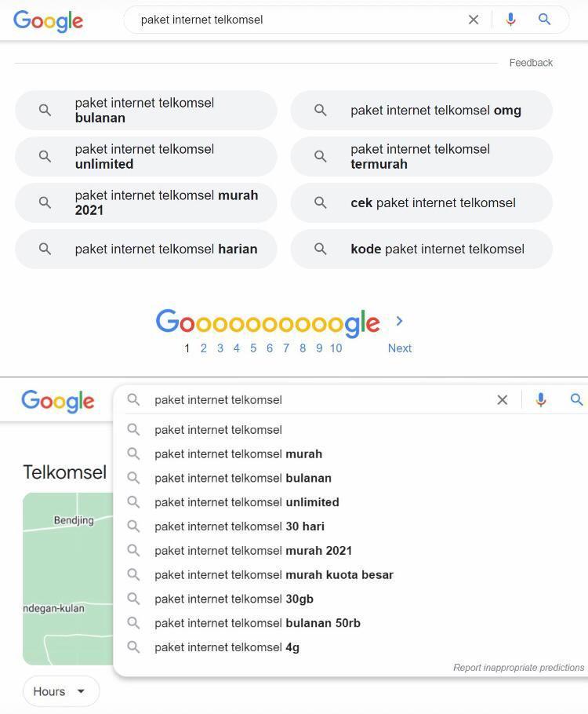This screenshot has width=588, height=714.
Task: Click the Telkomsel map thumbnail
Action: 67,579
